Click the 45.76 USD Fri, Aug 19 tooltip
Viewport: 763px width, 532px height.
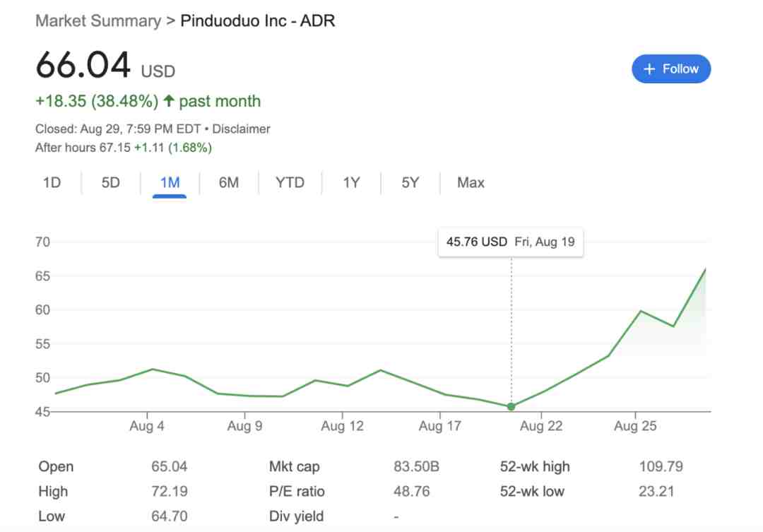(x=511, y=242)
